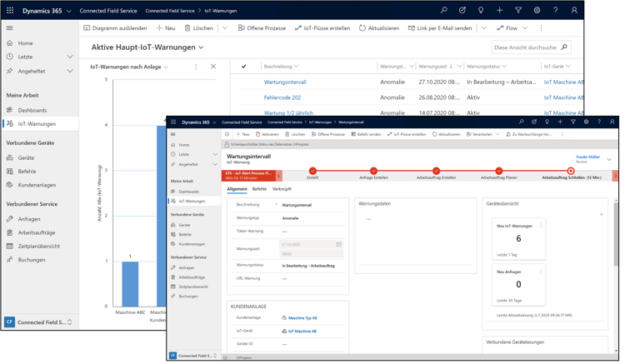
Task: Switch to the Allgemein tab
Action: (x=237, y=189)
